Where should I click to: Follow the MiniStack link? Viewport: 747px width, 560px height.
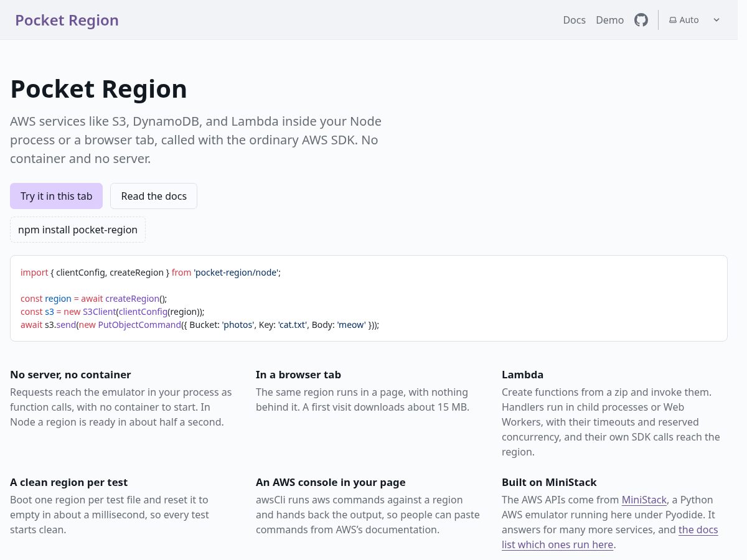tap(644, 500)
